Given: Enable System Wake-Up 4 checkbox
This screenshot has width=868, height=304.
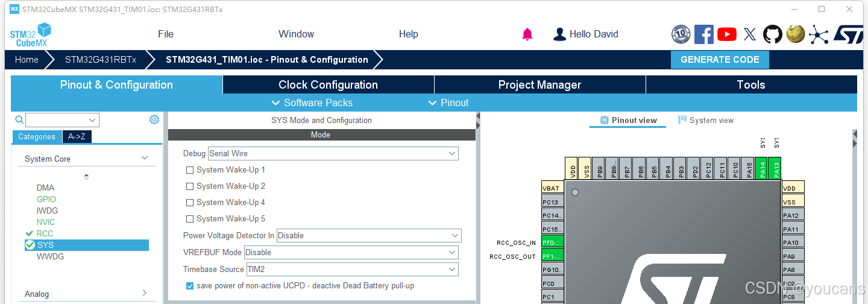Looking at the screenshot, I should pos(190,203).
